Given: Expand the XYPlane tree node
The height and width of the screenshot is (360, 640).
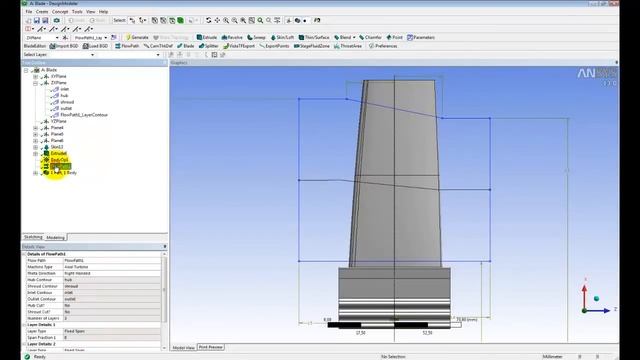Looking at the screenshot, I should [x=36, y=76].
